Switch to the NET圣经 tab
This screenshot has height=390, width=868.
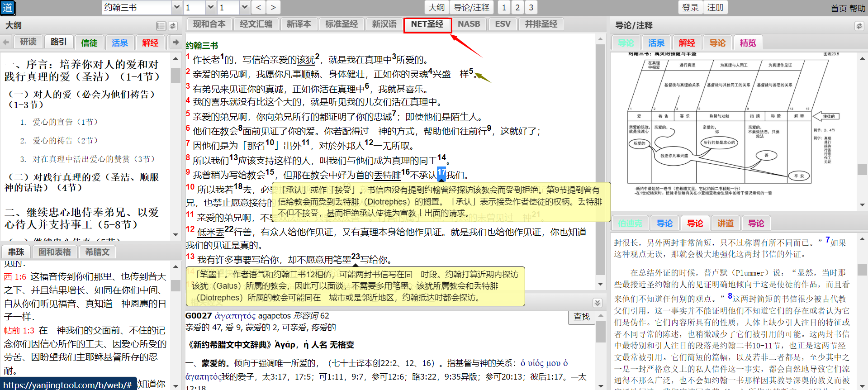pyautogui.click(x=427, y=24)
